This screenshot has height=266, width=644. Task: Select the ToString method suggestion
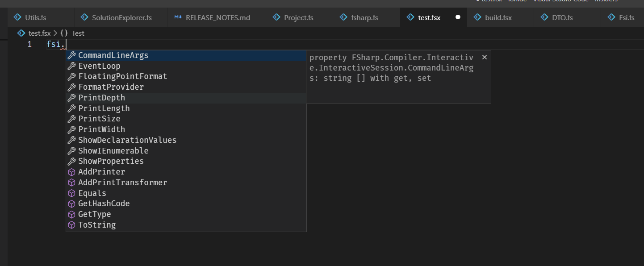coord(186,225)
